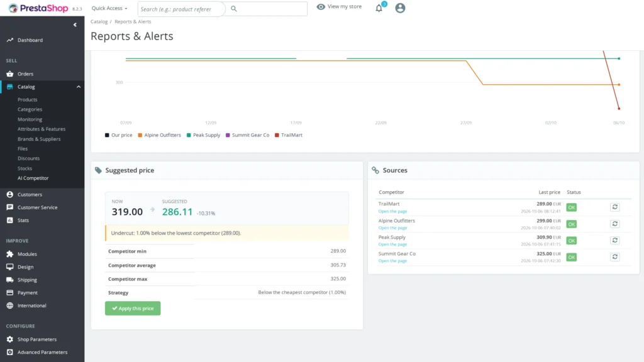Click the TrailMart chart endpoint marker
Screen dimensions: 644x362
click(x=619, y=108)
